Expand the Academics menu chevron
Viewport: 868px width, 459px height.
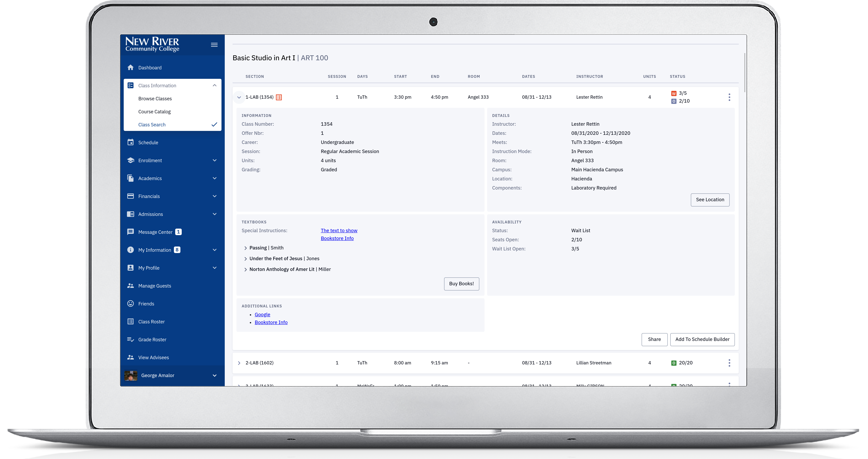[214, 178]
